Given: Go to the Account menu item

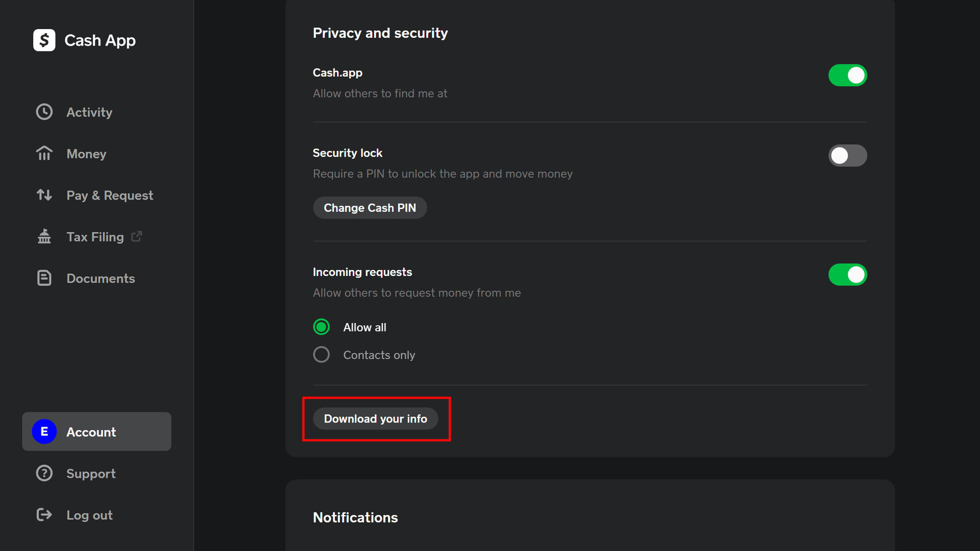Looking at the screenshot, I should (91, 432).
